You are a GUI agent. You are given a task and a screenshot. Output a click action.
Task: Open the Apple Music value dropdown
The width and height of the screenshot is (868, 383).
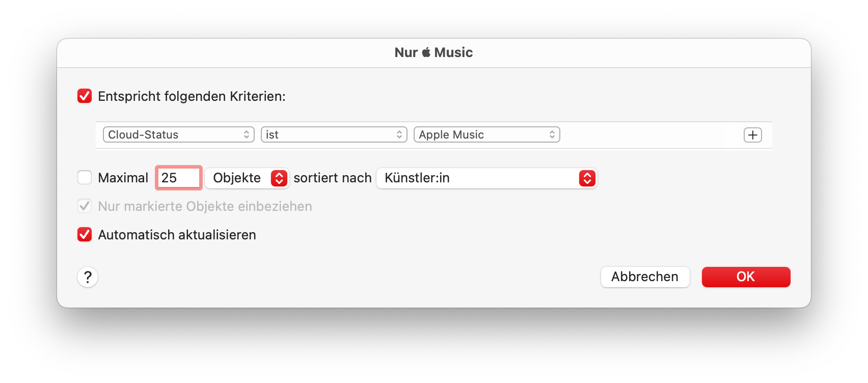coord(486,135)
